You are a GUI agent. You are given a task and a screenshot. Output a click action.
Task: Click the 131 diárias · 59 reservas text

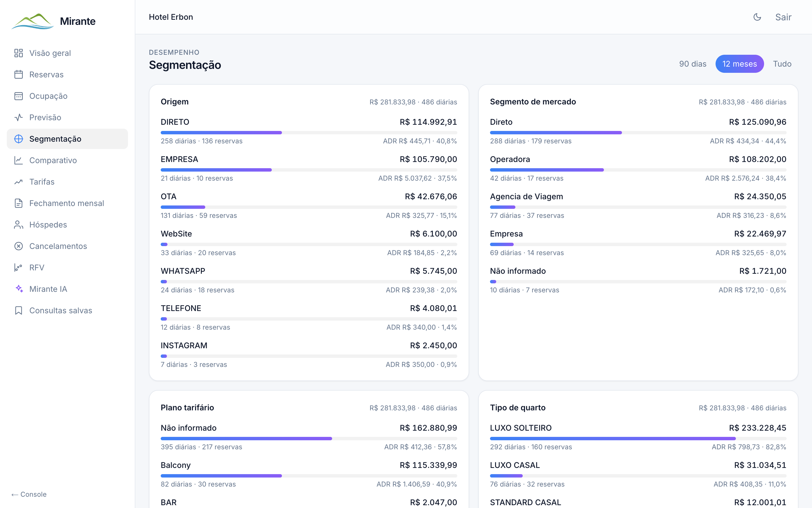199,216
